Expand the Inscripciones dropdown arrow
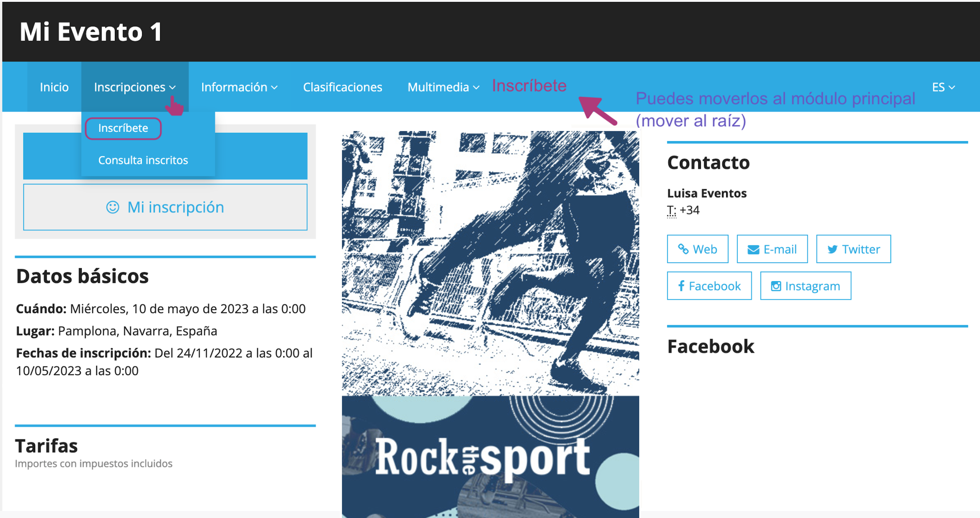The width and height of the screenshot is (980, 518). pyautogui.click(x=173, y=88)
